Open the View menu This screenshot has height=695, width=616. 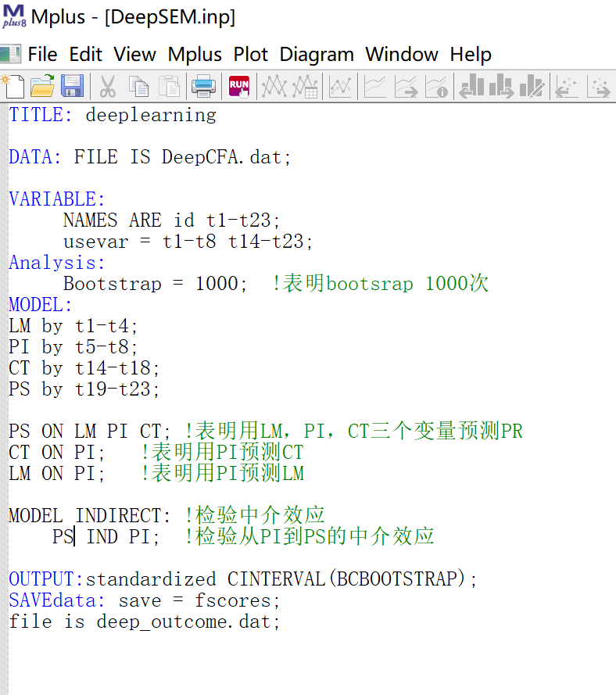coord(134,55)
